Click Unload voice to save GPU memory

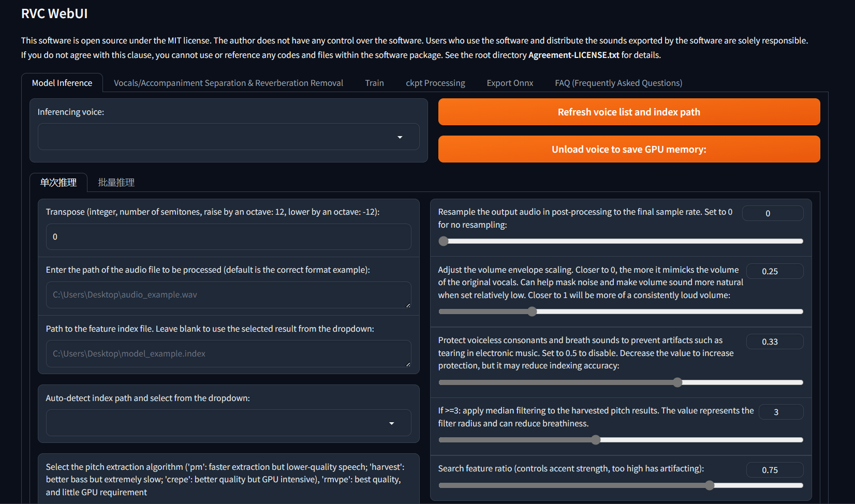tap(629, 149)
